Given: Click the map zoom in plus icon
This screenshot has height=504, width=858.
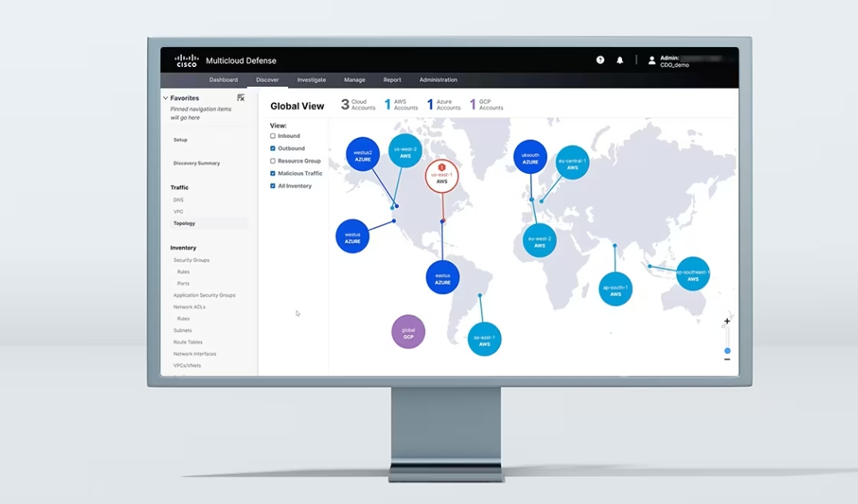Looking at the screenshot, I should coord(726,321).
